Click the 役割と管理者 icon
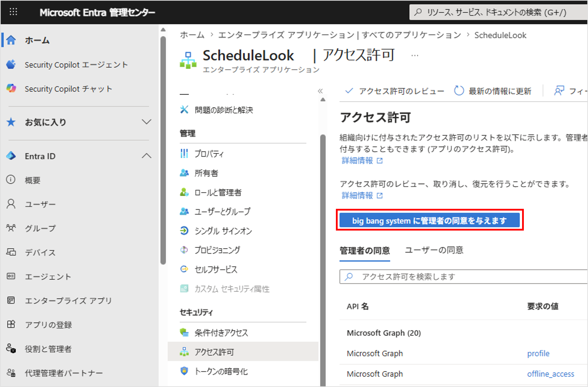Image resolution: width=588 pixels, height=387 pixels. pyautogui.click(x=11, y=348)
